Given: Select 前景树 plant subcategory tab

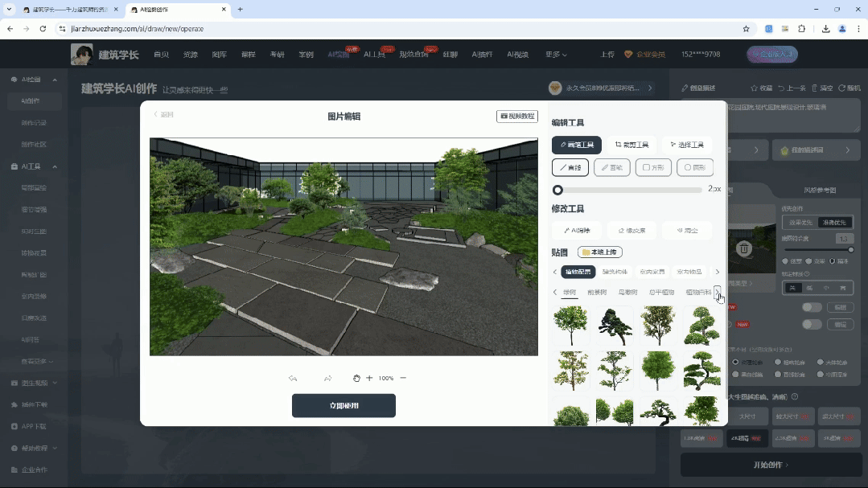Looking at the screenshot, I should pyautogui.click(x=597, y=292).
